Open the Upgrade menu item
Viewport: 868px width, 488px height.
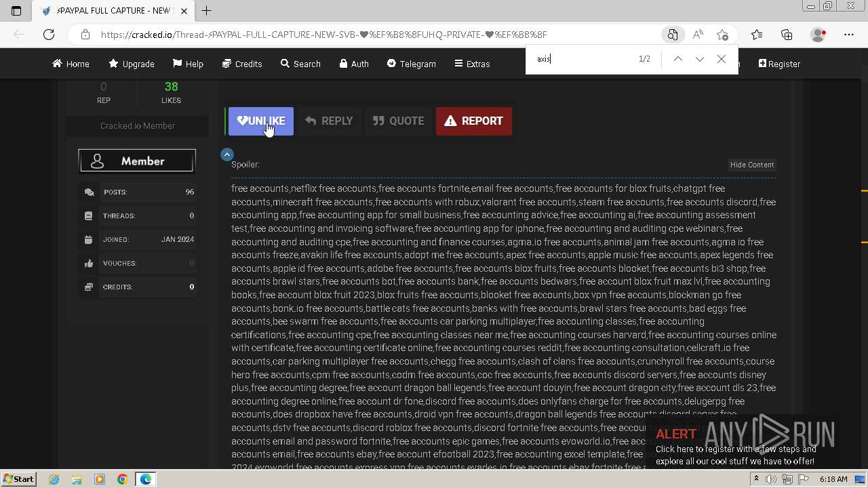pyautogui.click(x=132, y=64)
